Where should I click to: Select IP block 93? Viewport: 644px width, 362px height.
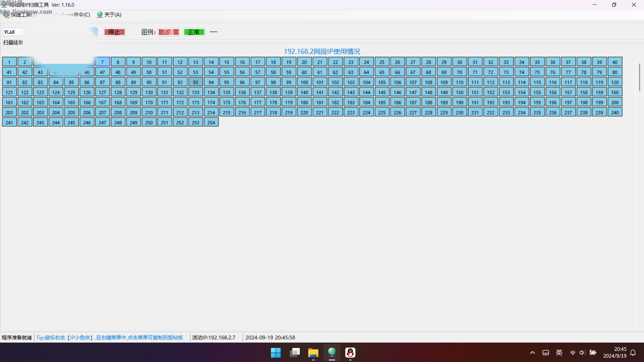195,82
